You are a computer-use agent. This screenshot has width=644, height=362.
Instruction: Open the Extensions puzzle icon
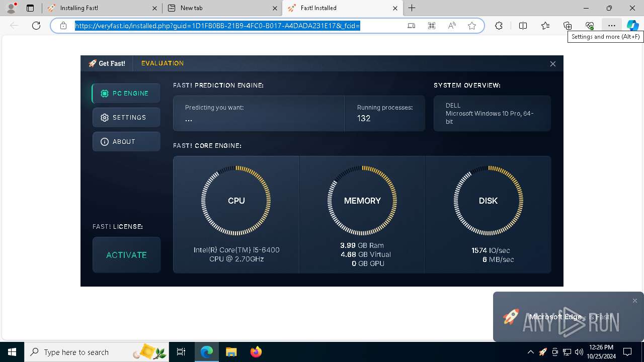click(x=499, y=26)
